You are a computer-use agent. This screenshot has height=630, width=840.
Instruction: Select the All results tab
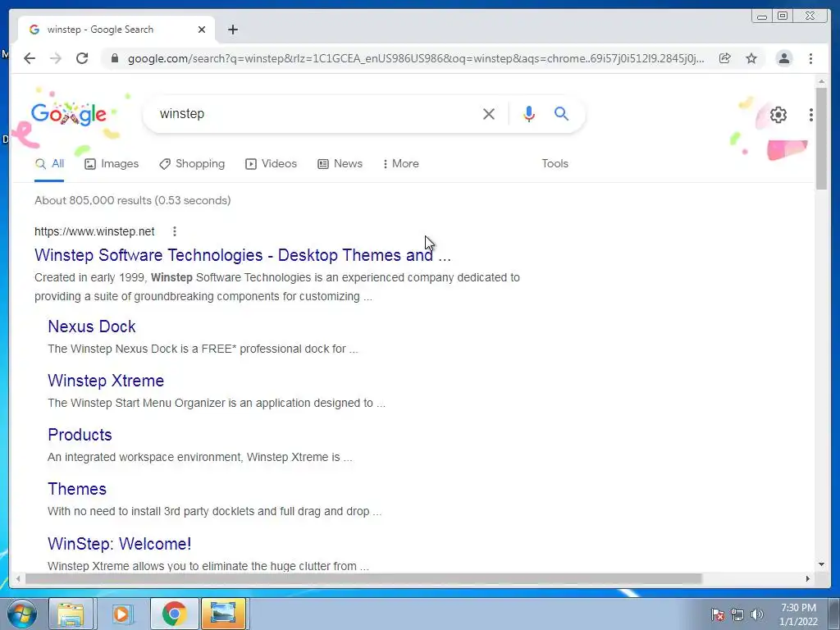click(49, 164)
